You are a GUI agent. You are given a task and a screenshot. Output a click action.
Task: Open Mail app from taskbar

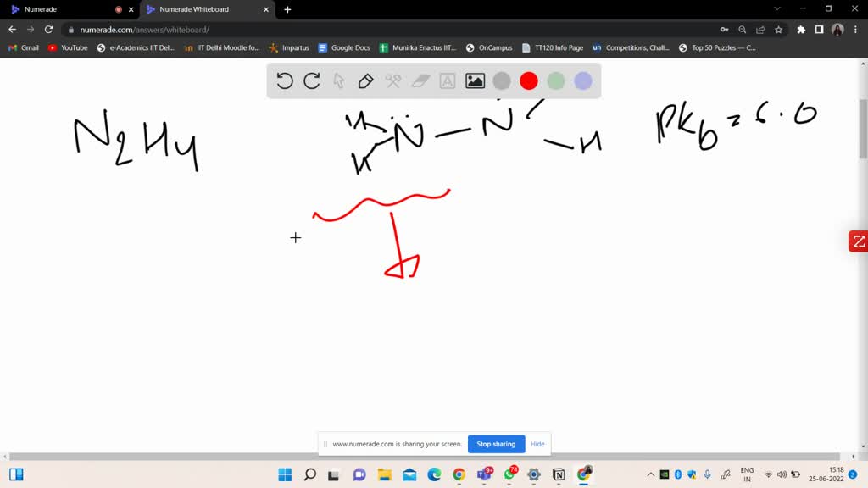pos(409,474)
